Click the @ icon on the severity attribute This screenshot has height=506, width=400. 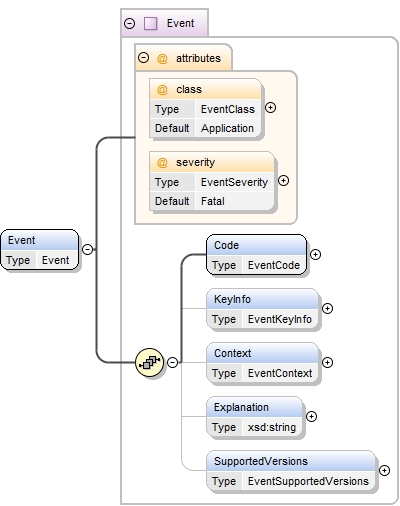tap(162, 163)
